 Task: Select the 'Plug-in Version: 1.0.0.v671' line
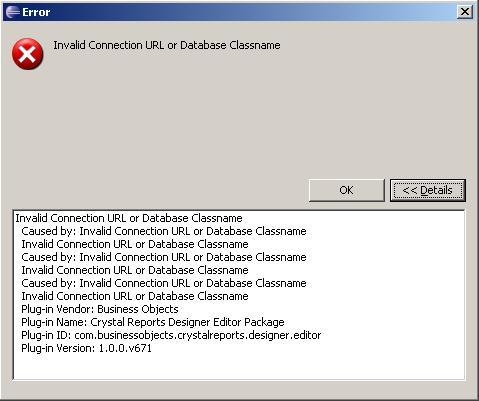click(86, 348)
